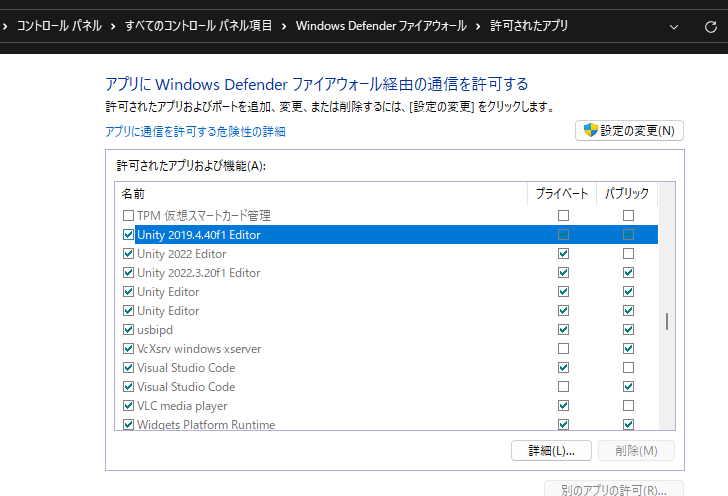Viewport: 728px width, 496px height.
Task: Expand the leftmost breadcrumb chevron before コントロール パネル
Action: coord(5,26)
